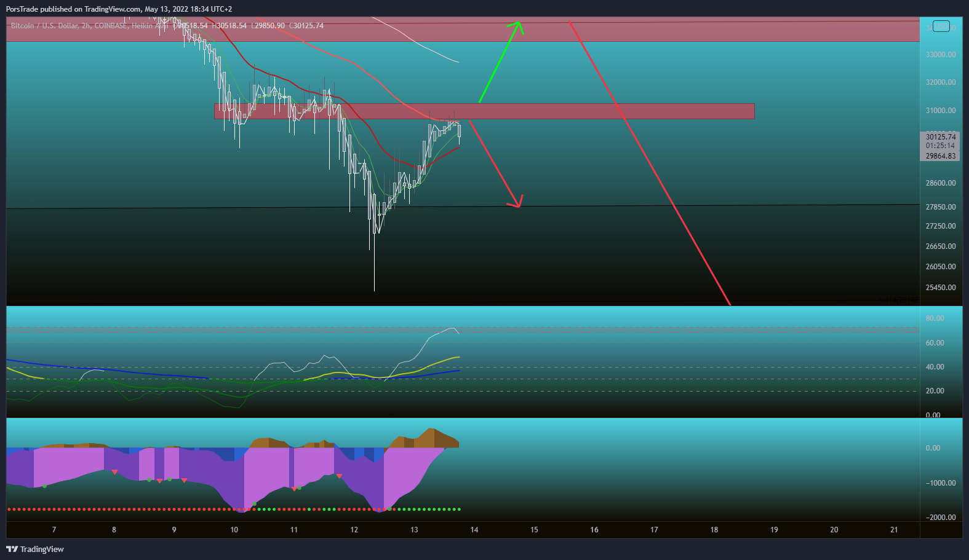
Task: Click the -2000.00 label on histogram axis
Action: 941,518
